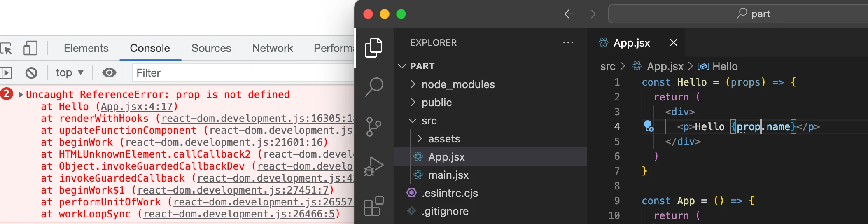Screen dimensions: 868x224
Task: Click the DevTools inspect element icon
Action: (x=6, y=49)
